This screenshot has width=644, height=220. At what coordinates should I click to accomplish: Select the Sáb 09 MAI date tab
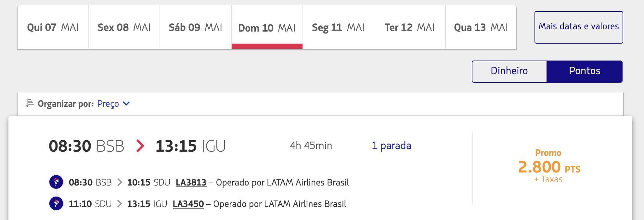pyautogui.click(x=196, y=27)
